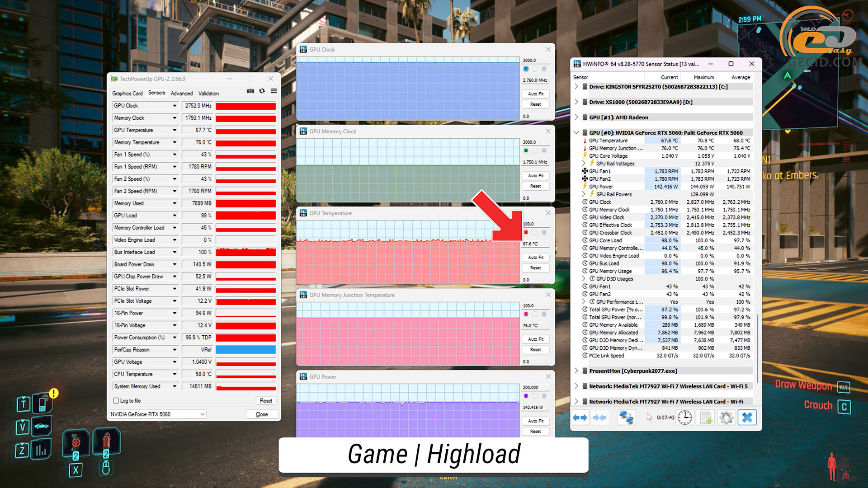The image size is (868, 488).
Task: Expand the GPU [#1] AMD Radeon node
Action: pyautogui.click(x=576, y=117)
